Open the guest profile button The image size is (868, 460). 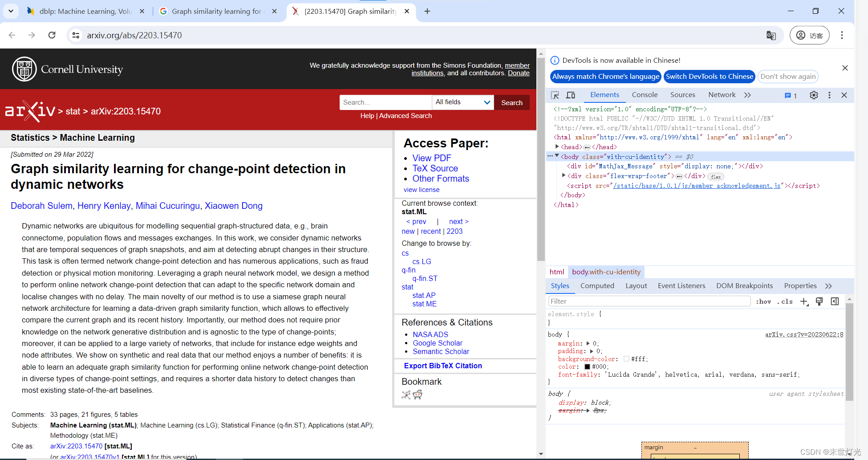click(x=809, y=35)
